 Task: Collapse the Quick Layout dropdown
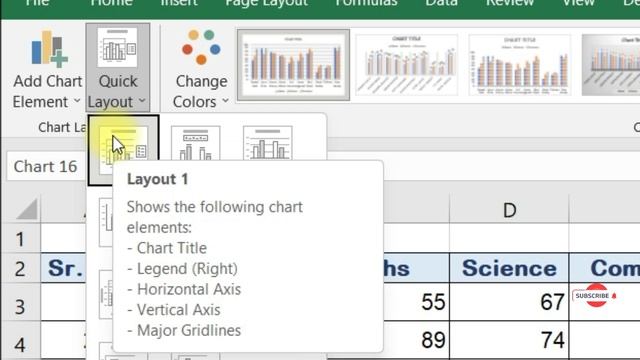pyautogui.click(x=118, y=68)
